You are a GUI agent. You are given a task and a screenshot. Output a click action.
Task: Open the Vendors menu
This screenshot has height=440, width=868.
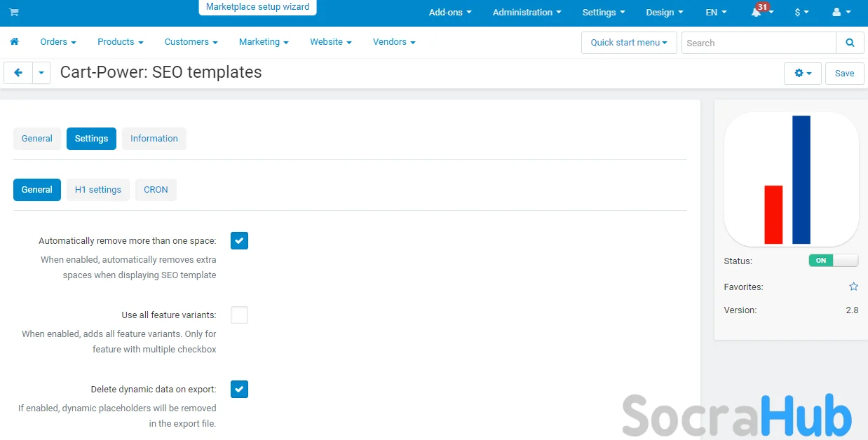[394, 42]
